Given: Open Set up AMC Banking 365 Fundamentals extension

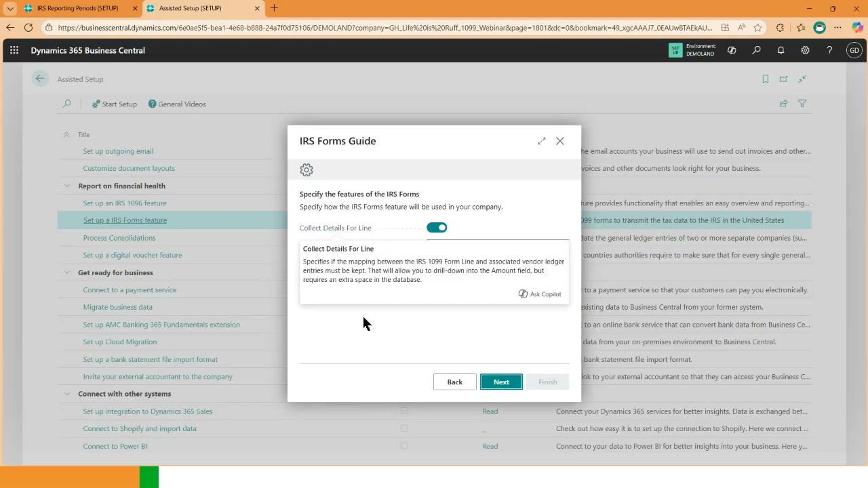Looking at the screenshot, I should (161, 325).
